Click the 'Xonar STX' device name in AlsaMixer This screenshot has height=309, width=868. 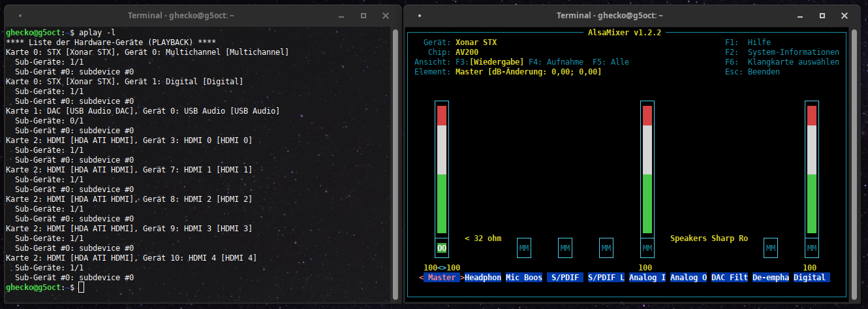pyautogui.click(x=476, y=42)
